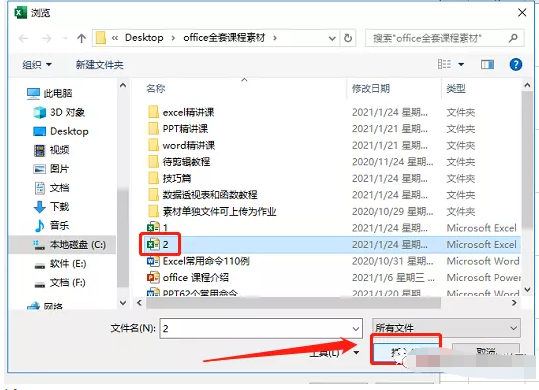
Task: Open help with the question mark icon
Action: 516,64
